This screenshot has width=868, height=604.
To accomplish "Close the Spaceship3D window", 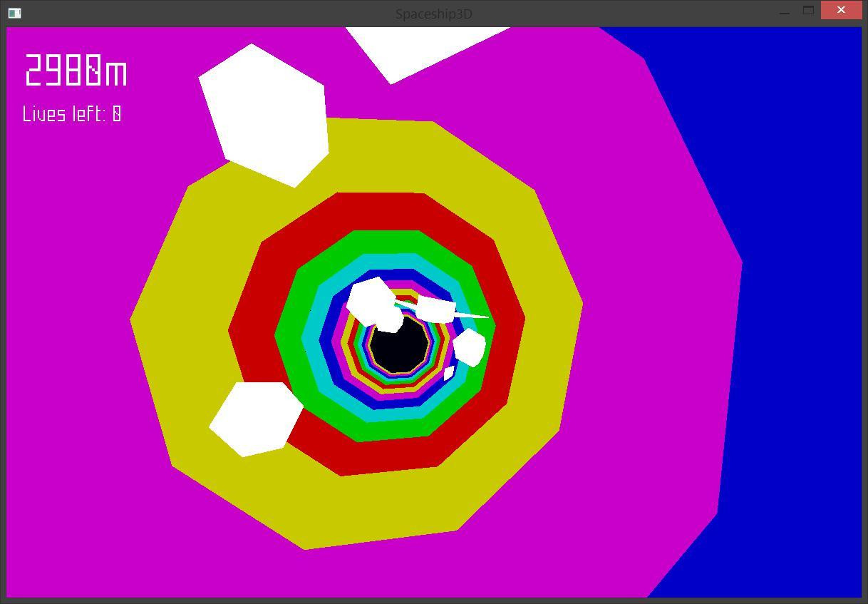I will coord(841,10).
